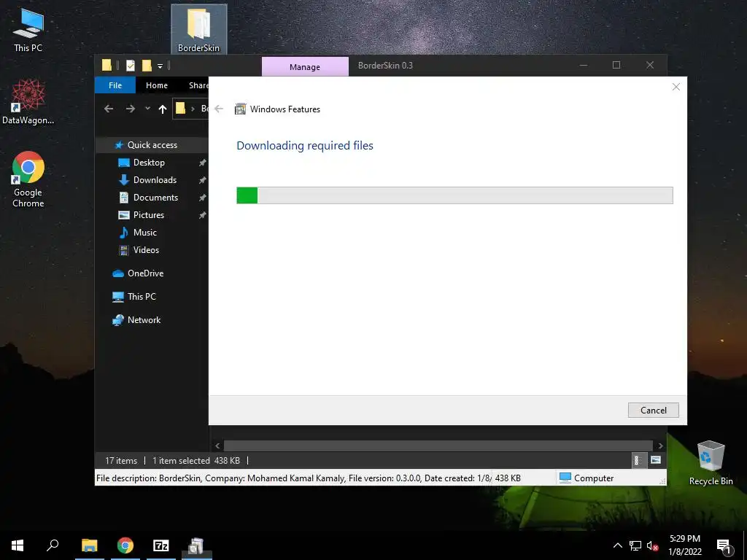
Task: Click Explorer forward arrow button
Action: click(x=130, y=109)
